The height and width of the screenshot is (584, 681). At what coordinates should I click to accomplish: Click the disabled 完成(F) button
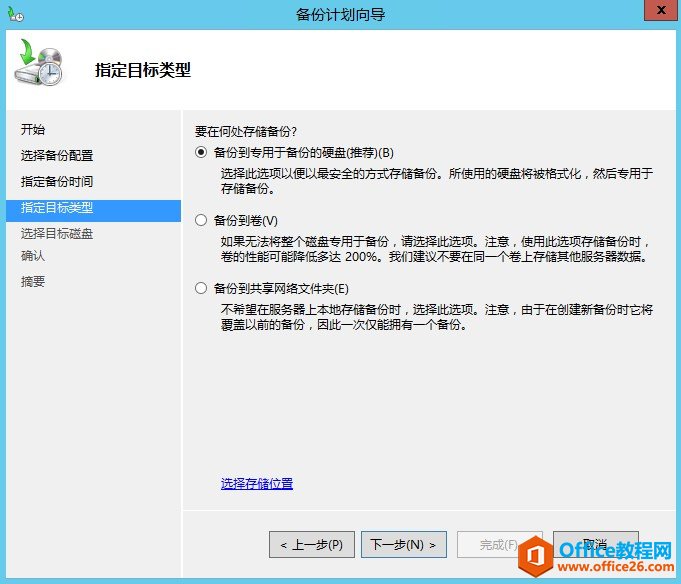click(499, 544)
